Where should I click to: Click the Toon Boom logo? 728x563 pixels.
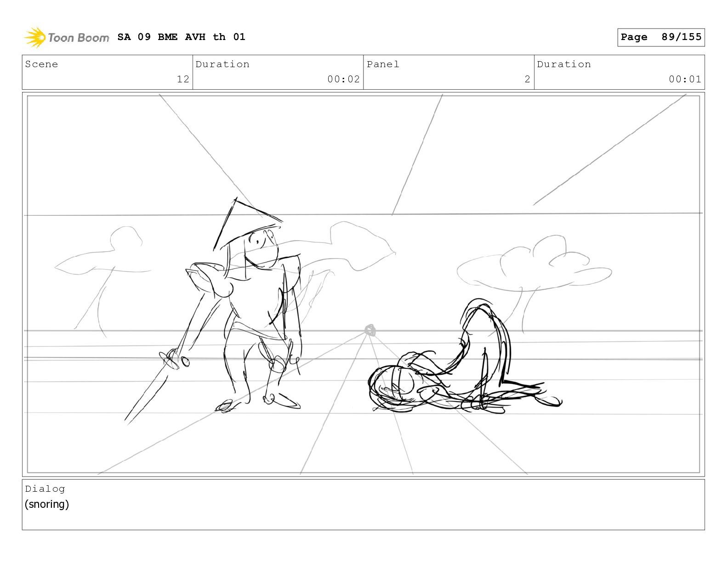(x=67, y=37)
